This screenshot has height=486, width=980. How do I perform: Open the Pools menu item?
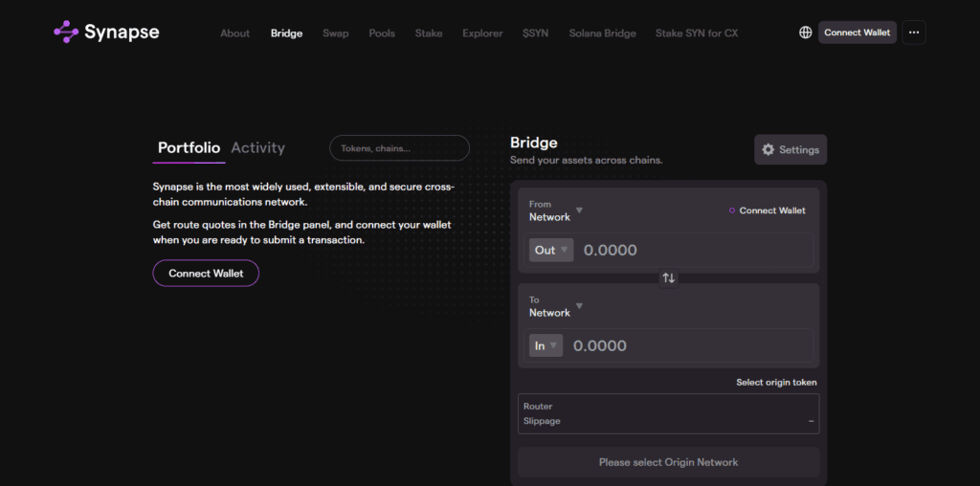coord(382,33)
